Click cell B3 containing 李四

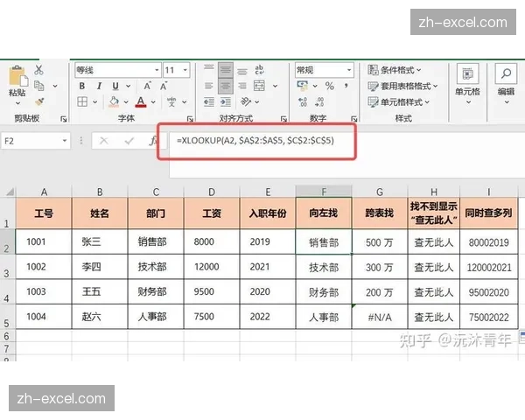pos(100,267)
